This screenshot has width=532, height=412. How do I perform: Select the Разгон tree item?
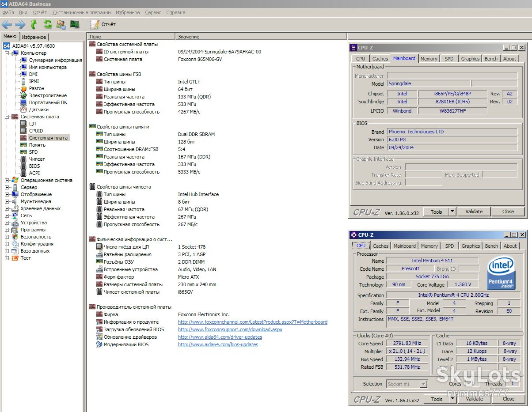[37, 88]
